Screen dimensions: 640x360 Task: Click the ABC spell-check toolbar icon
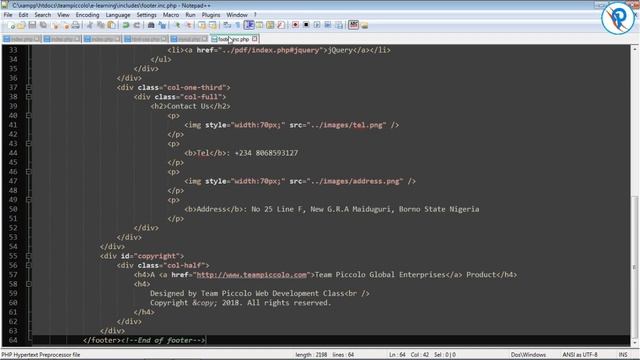[x=353, y=25]
